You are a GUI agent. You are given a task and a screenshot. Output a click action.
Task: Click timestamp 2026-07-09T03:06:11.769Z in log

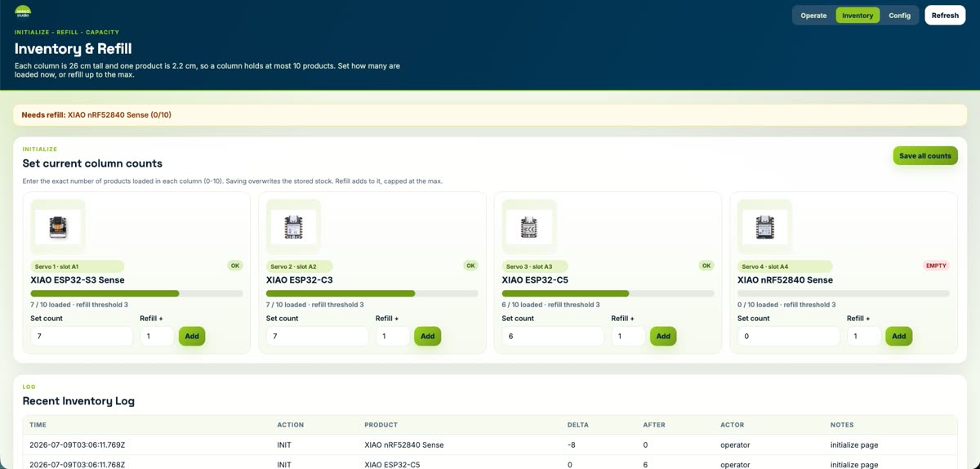(x=78, y=445)
